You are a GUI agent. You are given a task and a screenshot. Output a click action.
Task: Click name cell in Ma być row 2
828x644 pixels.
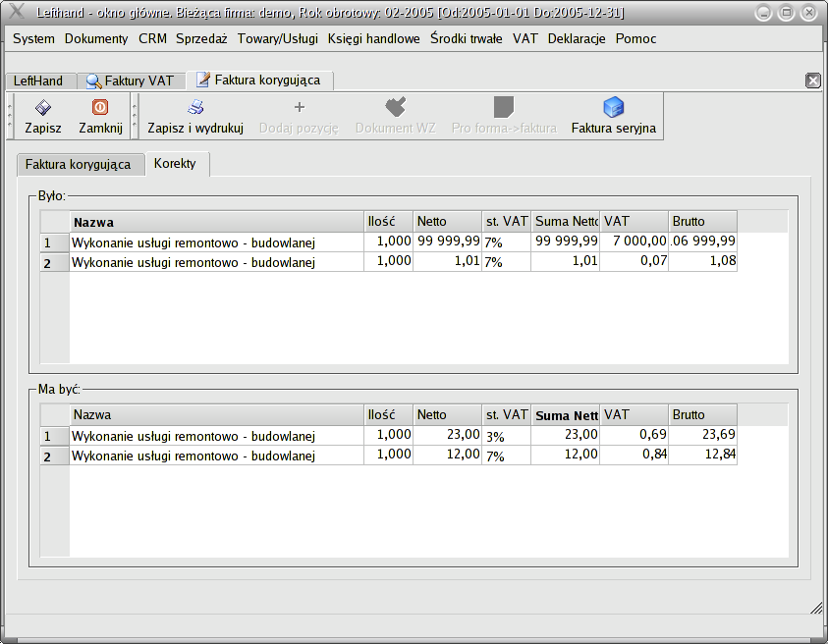point(216,456)
